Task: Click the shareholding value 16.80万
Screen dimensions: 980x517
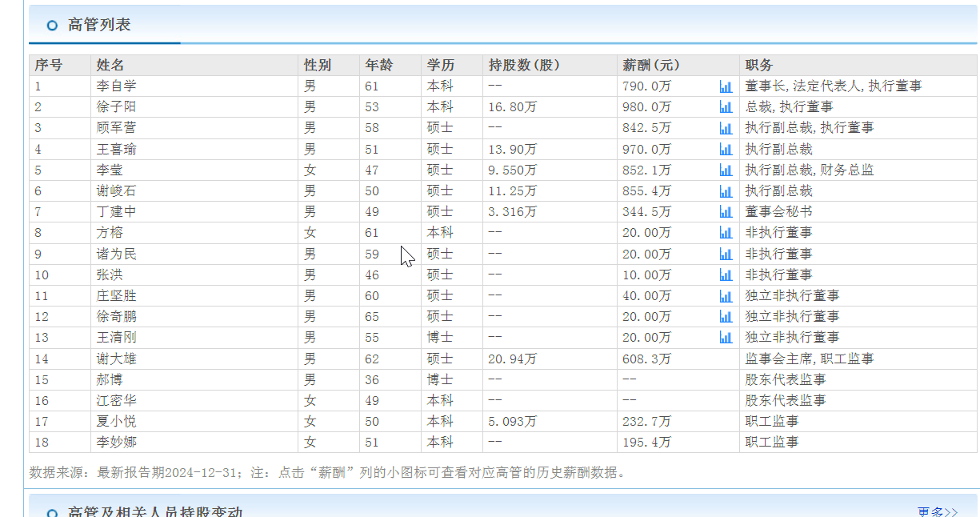Action: tap(512, 107)
